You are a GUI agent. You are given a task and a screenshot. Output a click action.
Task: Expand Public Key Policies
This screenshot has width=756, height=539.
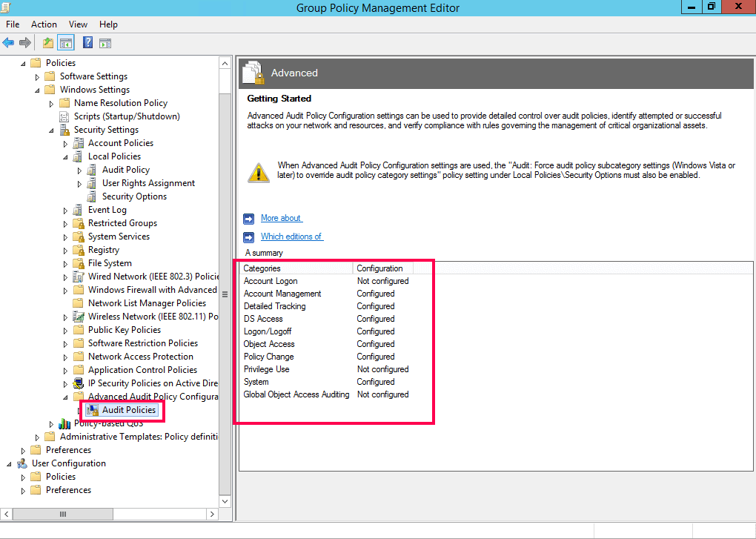click(64, 329)
